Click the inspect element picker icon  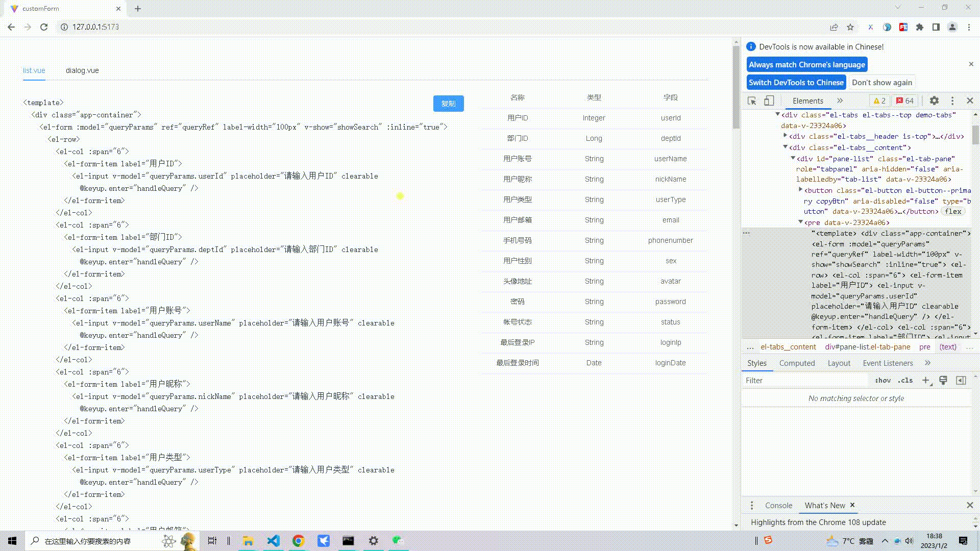pyautogui.click(x=752, y=101)
